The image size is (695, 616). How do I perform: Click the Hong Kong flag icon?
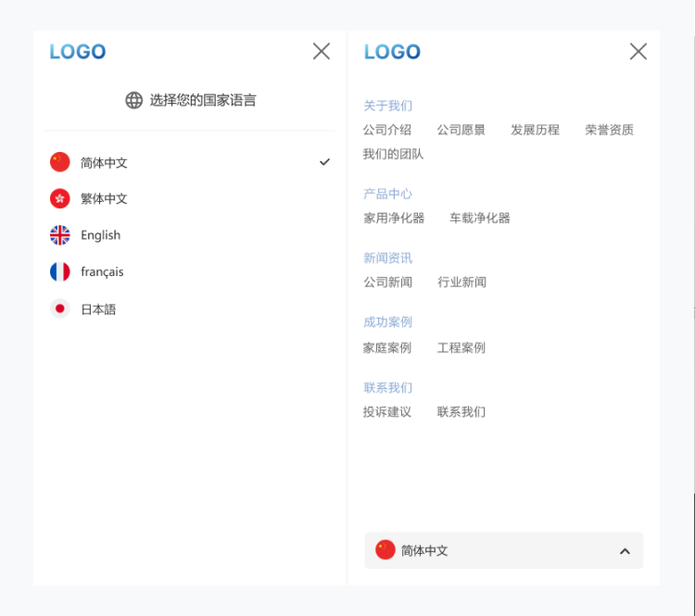[60, 198]
